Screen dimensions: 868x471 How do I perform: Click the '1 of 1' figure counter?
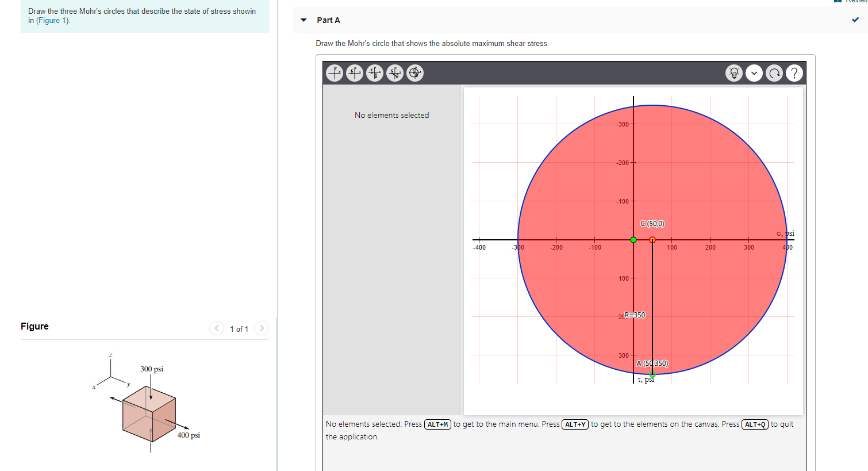pos(239,329)
